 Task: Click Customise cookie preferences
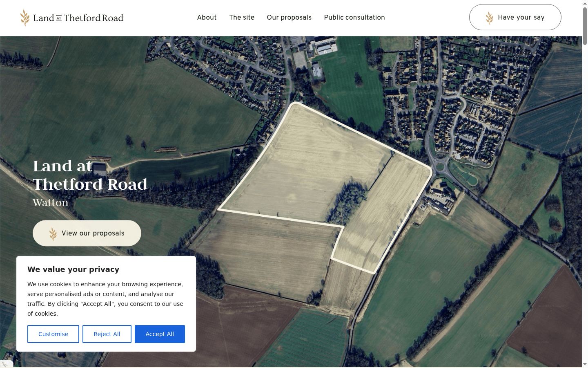(x=53, y=334)
